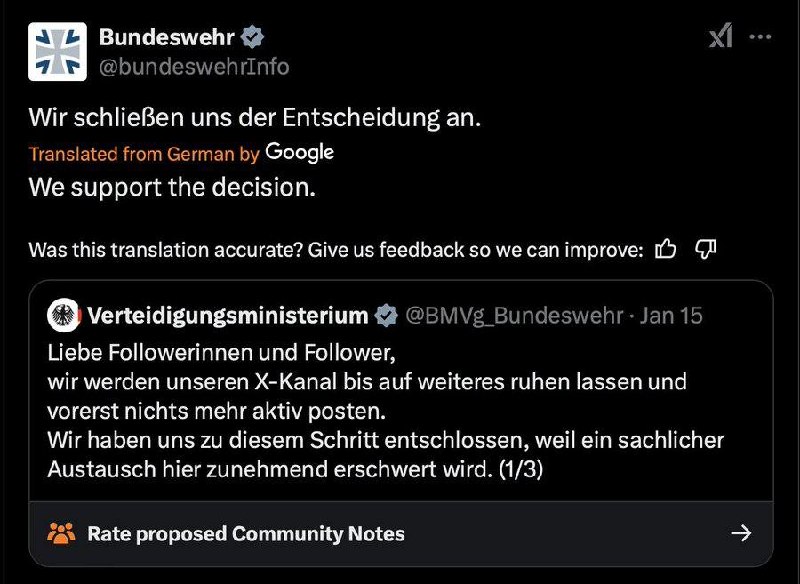Click the Jan 15 timestamp
The height and width of the screenshot is (584, 800).
click(x=671, y=316)
